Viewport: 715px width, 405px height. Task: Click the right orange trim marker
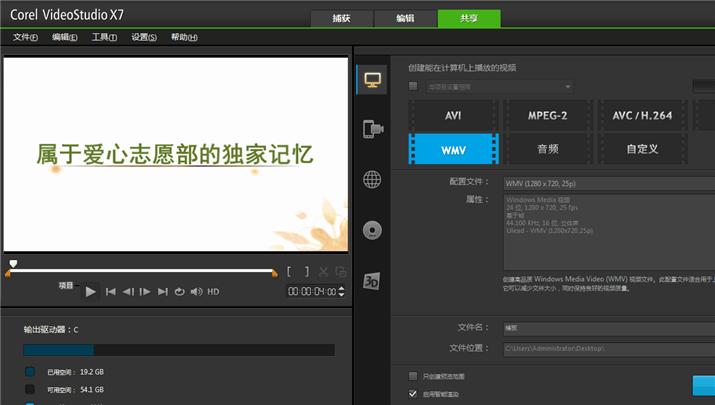tap(275, 273)
